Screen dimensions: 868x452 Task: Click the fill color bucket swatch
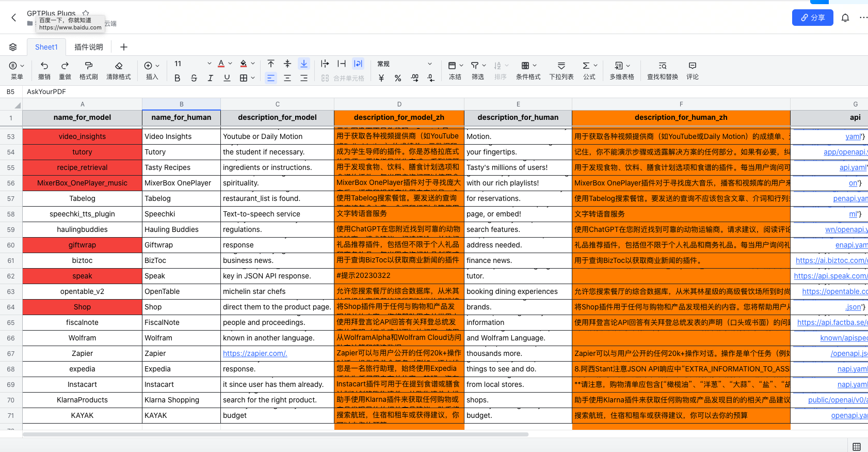pyautogui.click(x=244, y=64)
